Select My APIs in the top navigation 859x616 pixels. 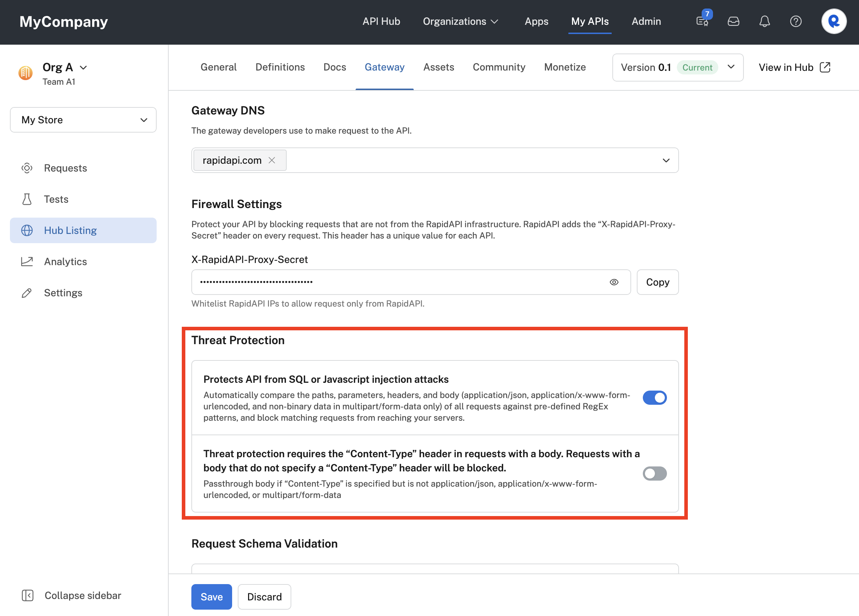click(590, 21)
